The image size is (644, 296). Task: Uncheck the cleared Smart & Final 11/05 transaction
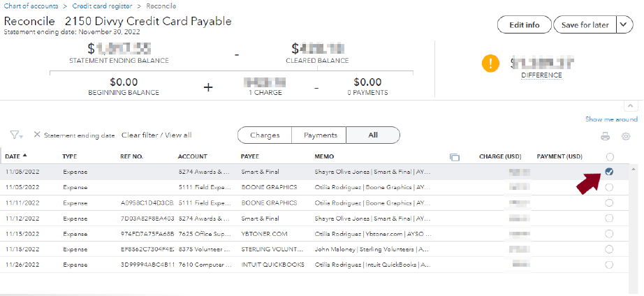[x=609, y=172]
